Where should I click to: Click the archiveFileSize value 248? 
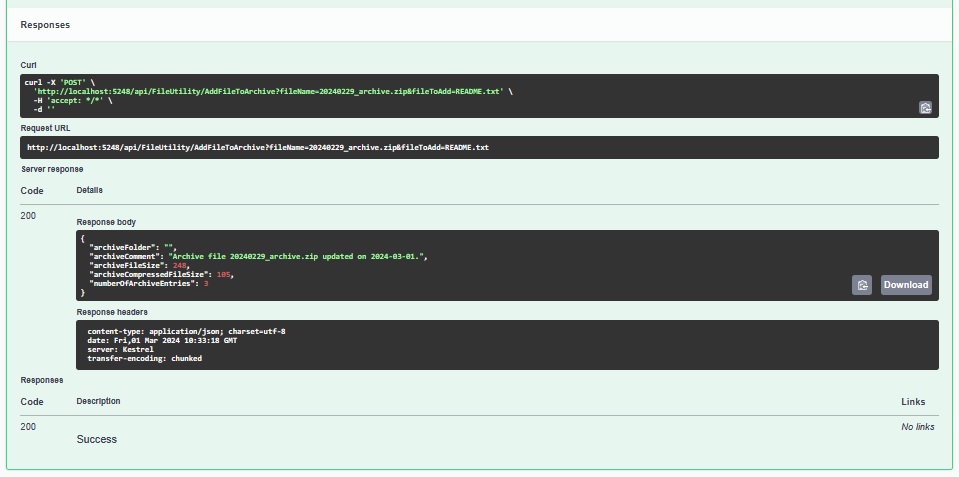click(180, 265)
